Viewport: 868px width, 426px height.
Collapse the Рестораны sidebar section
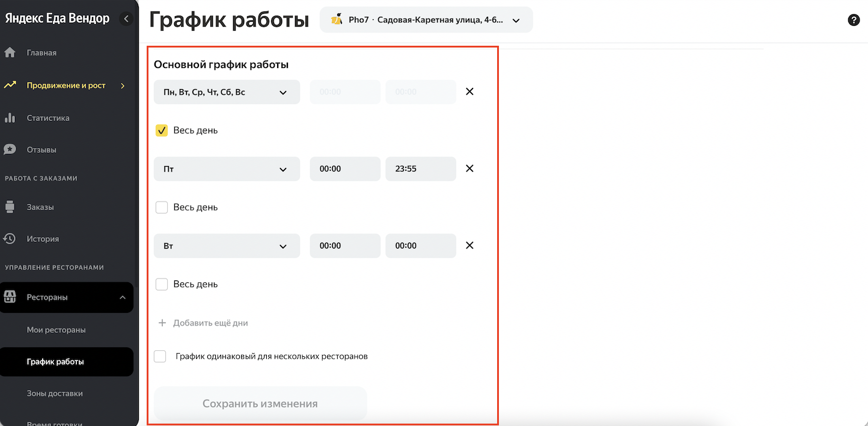tap(123, 297)
